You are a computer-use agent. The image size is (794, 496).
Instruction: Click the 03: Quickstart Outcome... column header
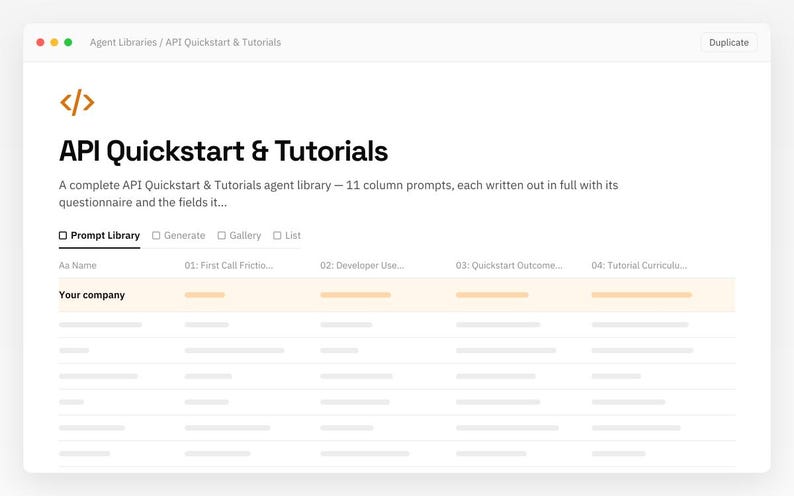point(509,265)
